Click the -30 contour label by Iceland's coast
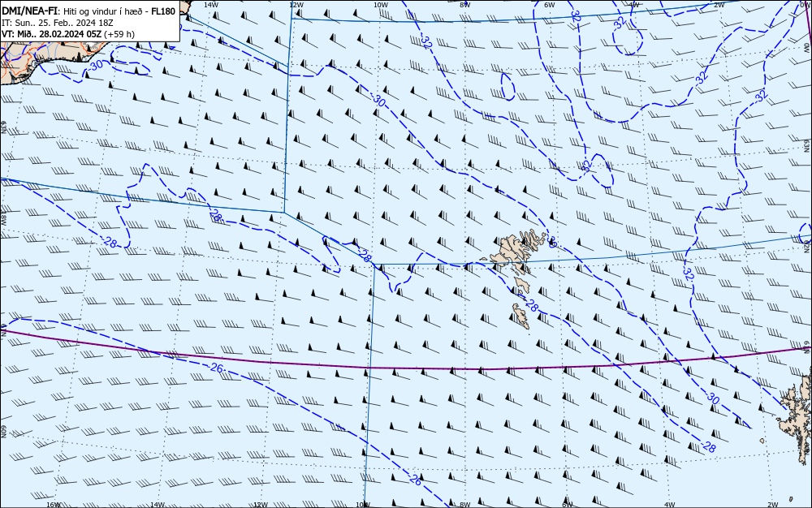The height and width of the screenshot is (508, 812). tap(96, 65)
